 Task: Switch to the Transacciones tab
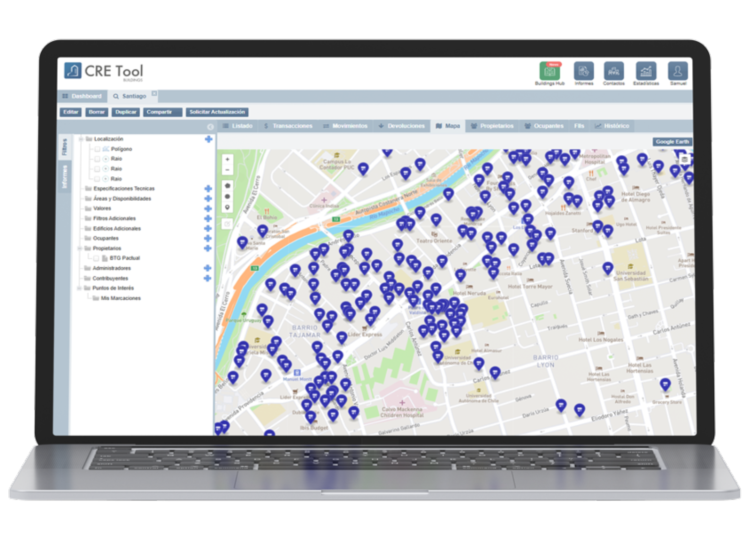(288, 126)
